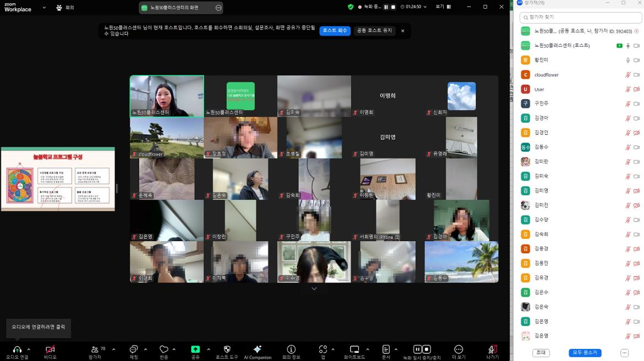Click the green 공유 share screen icon
This screenshot has height=361, width=644.
(x=195, y=349)
